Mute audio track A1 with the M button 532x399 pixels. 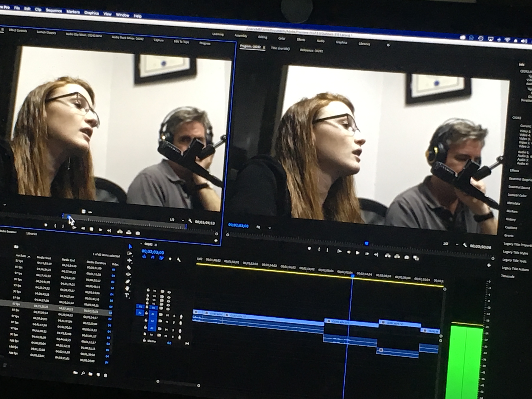(167, 315)
